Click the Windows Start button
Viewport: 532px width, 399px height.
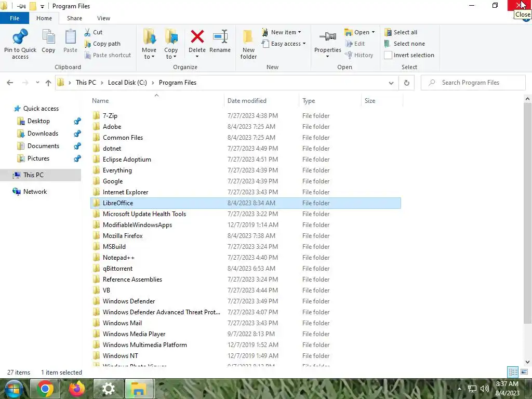coord(13,389)
